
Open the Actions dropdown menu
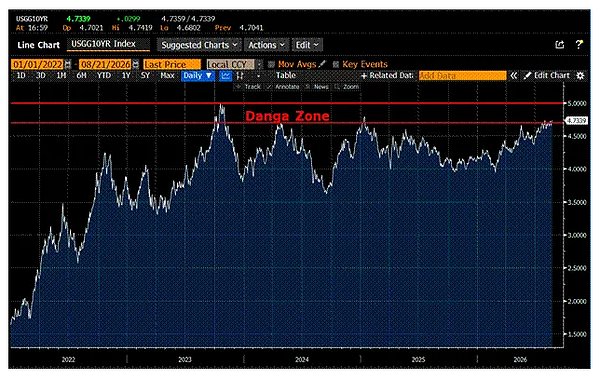tap(266, 45)
